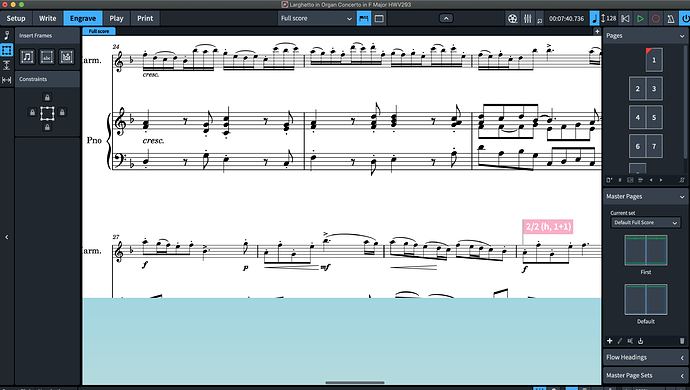The height and width of the screenshot is (390, 690).
Task: Start playback with the green Play button
Action: tap(640, 18)
